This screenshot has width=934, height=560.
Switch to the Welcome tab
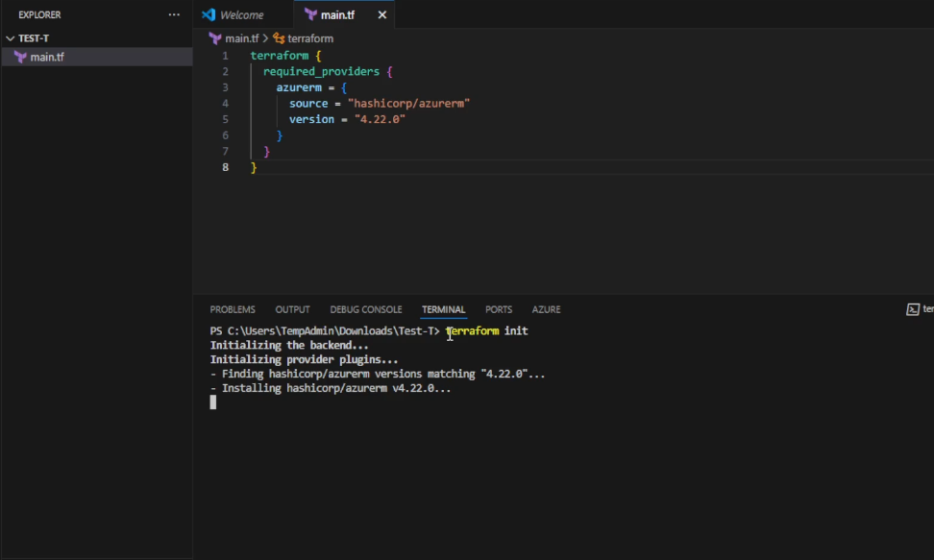(x=241, y=15)
